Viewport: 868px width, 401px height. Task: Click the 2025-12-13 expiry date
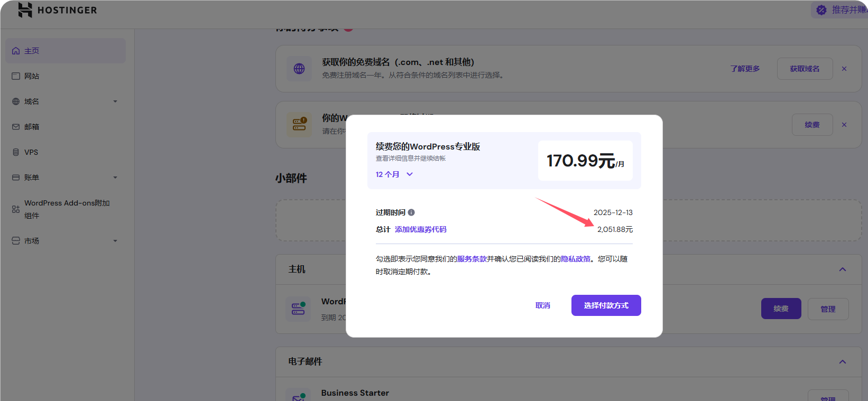coord(613,212)
